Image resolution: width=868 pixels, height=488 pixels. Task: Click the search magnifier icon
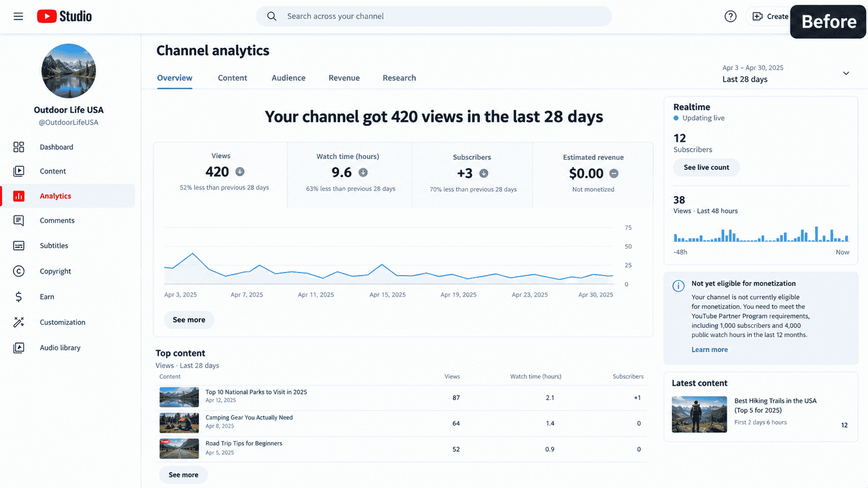coord(272,16)
